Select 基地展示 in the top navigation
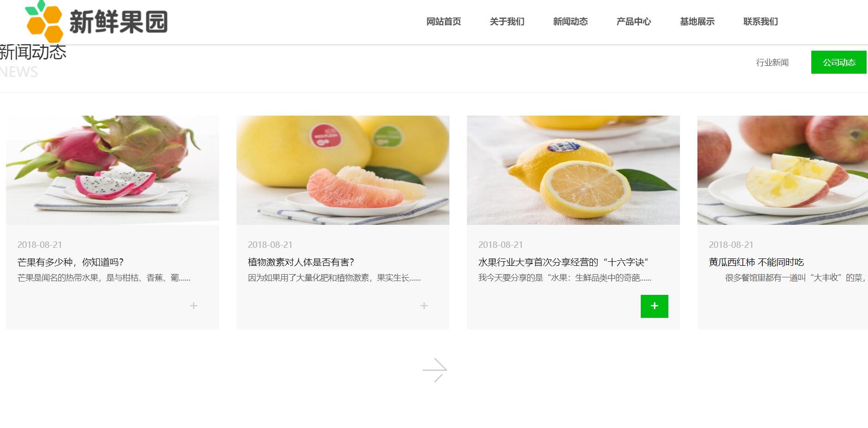Screen dimensions: 868x428 tap(697, 22)
